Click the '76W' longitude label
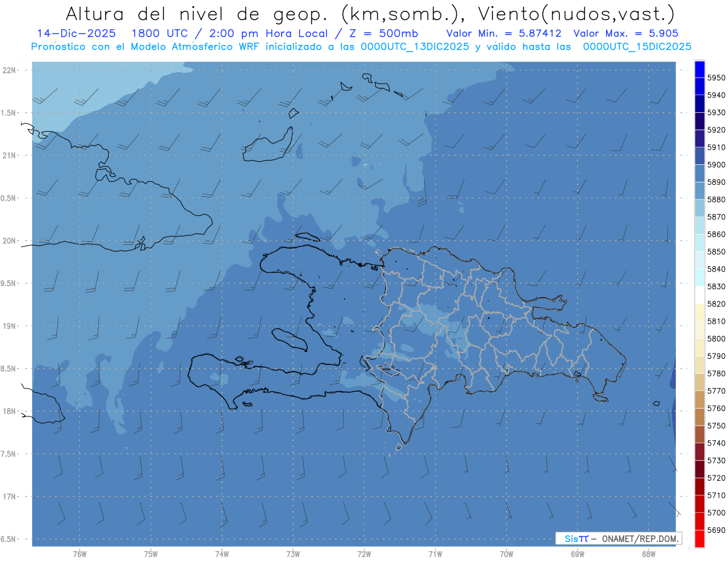The height and width of the screenshot is (562, 728). click(x=79, y=554)
